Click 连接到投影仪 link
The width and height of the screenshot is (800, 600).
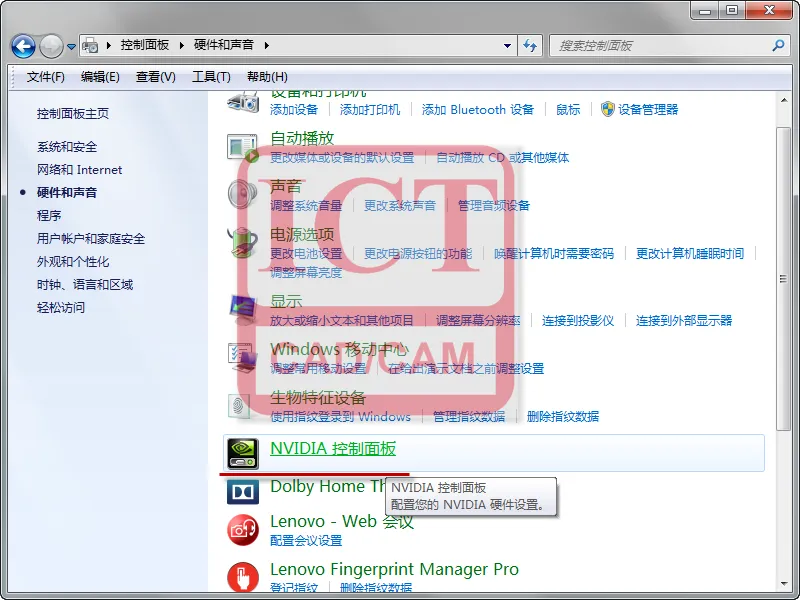click(578, 320)
